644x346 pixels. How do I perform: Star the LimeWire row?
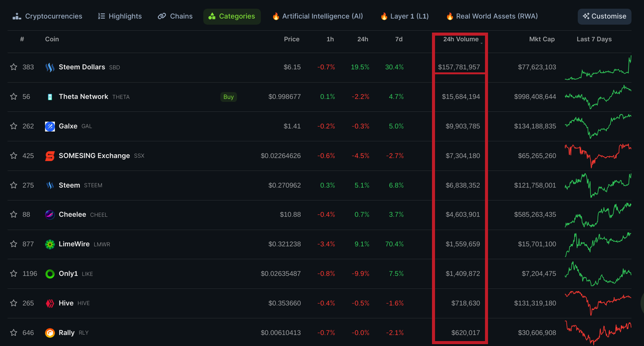point(14,244)
